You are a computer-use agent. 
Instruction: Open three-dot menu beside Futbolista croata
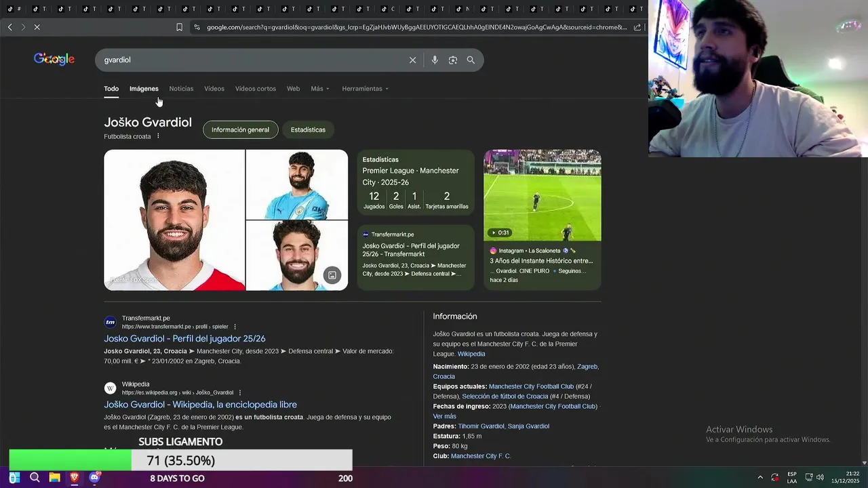tap(158, 136)
